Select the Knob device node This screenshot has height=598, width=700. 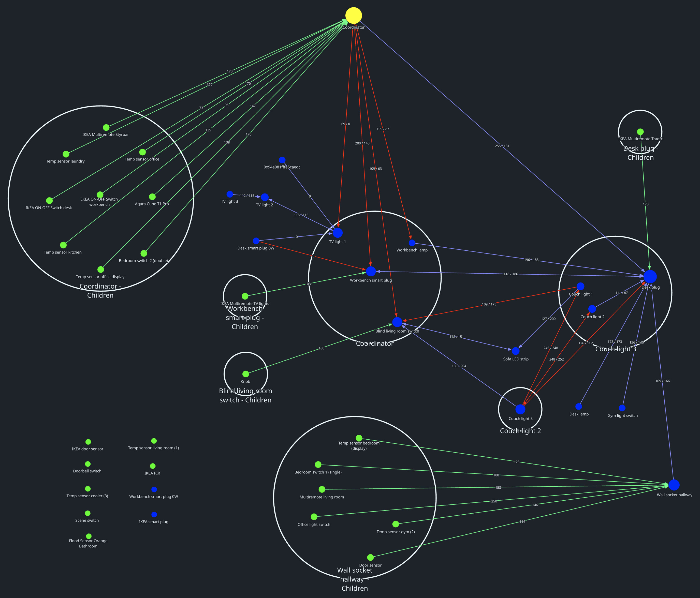(246, 374)
